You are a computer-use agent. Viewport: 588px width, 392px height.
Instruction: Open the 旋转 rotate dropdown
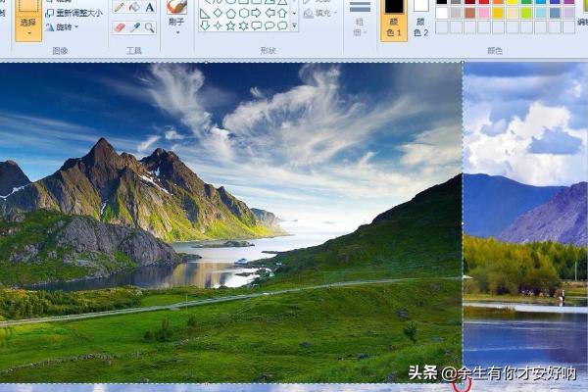click(65, 27)
